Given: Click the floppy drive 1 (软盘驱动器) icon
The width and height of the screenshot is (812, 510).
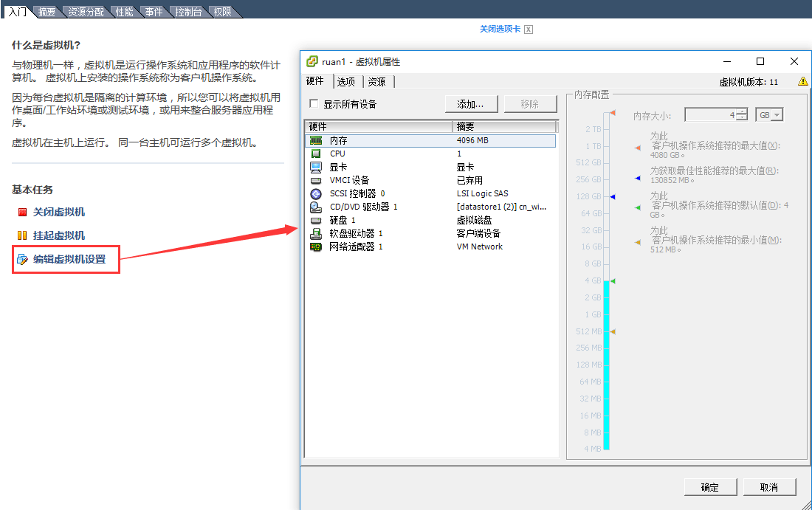Looking at the screenshot, I should tap(316, 233).
